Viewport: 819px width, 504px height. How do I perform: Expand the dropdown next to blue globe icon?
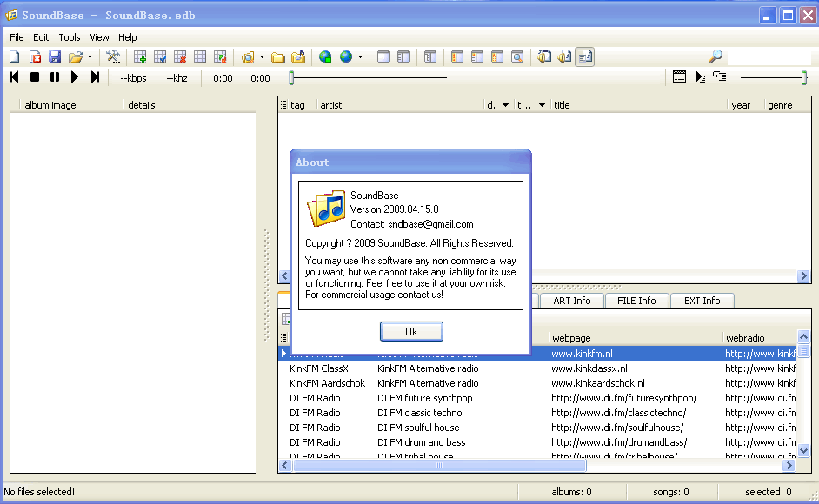360,57
